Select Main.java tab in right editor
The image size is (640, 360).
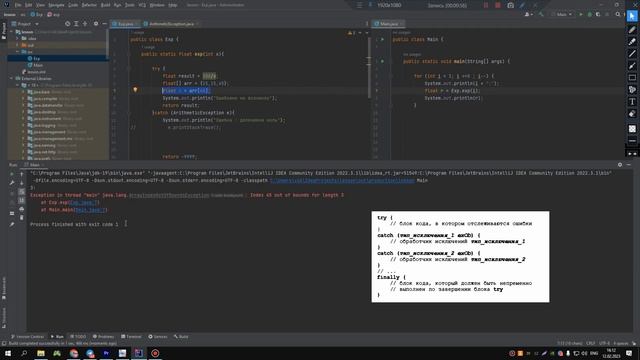389,24
